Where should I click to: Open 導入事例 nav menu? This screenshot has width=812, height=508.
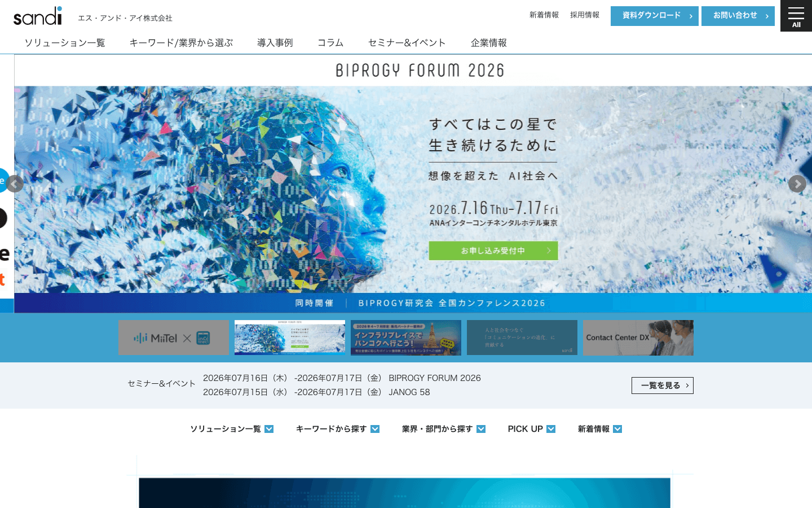point(275,43)
